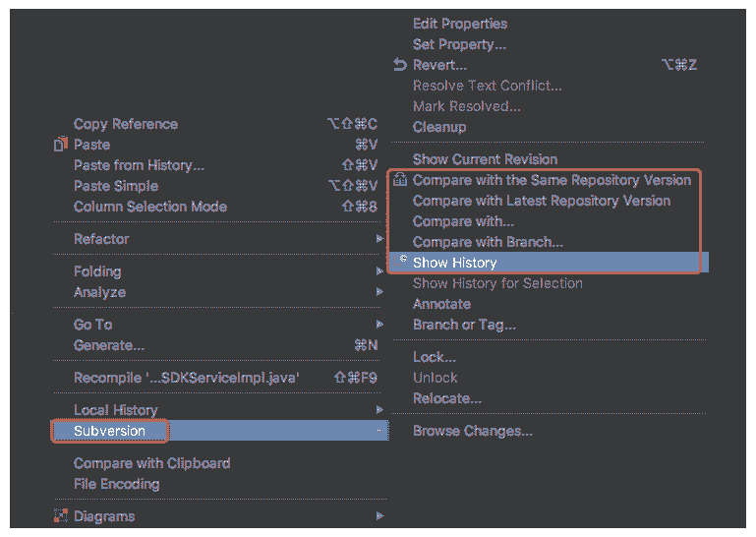The width and height of the screenshot is (756, 537).
Task: Expand the Folding submenu arrow
Action: [x=379, y=271]
